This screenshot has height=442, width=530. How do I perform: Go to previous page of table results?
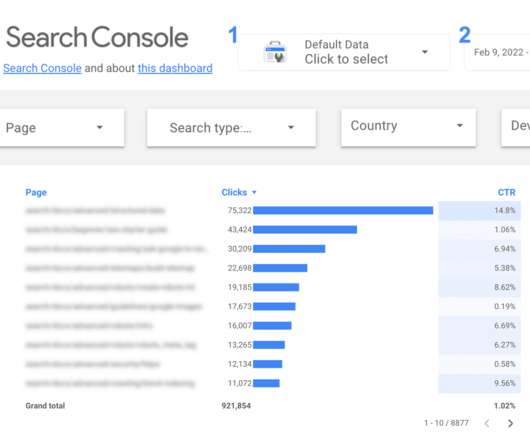tap(487, 423)
